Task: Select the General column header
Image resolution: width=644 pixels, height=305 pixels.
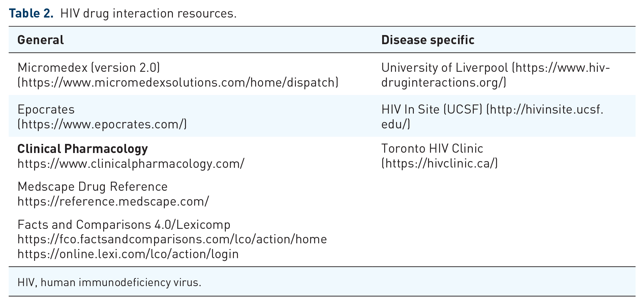Action: click(40, 40)
